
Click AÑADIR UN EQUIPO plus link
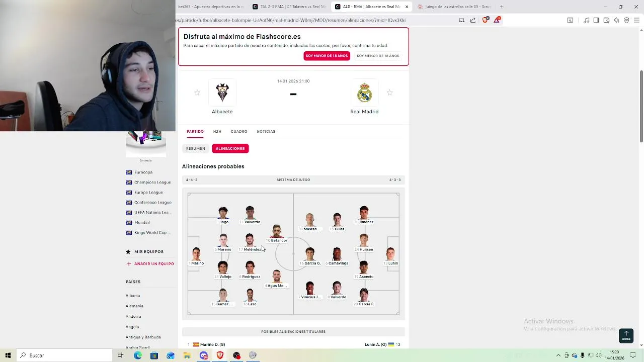coord(150,263)
